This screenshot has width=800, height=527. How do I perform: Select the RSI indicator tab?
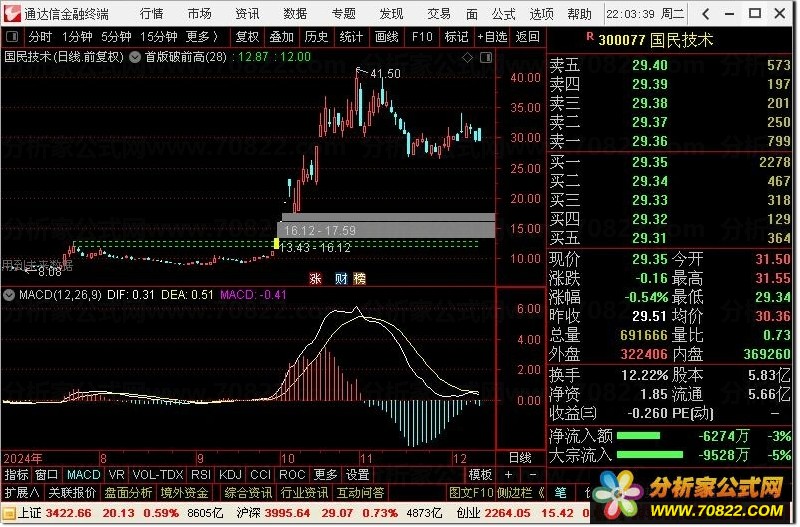(201, 475)
